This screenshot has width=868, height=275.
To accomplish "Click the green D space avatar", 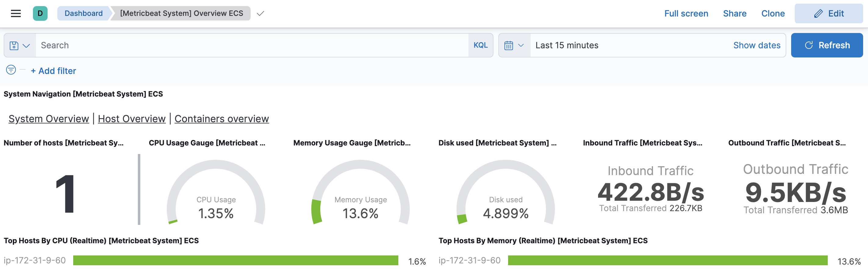I will pyautogui.click(x=40, y=13).
